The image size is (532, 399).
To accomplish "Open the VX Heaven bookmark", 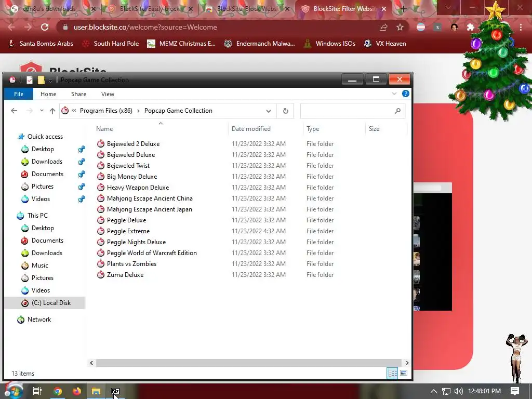I will point(385,44).
